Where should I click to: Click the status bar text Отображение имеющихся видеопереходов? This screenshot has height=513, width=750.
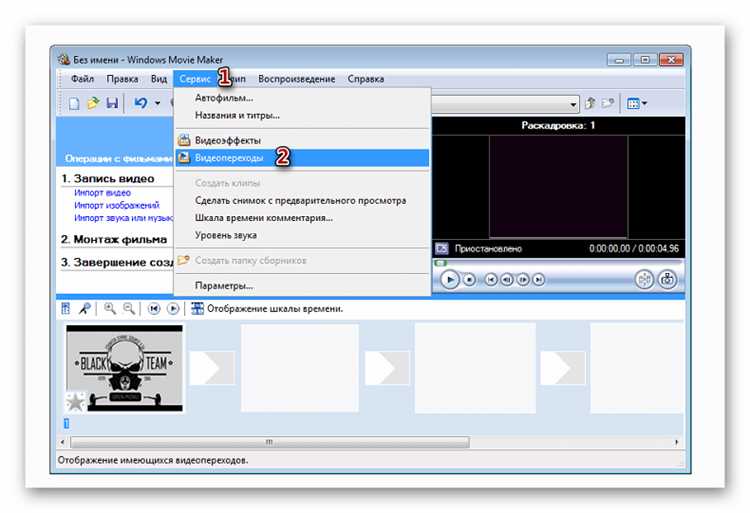coord(153,460)
